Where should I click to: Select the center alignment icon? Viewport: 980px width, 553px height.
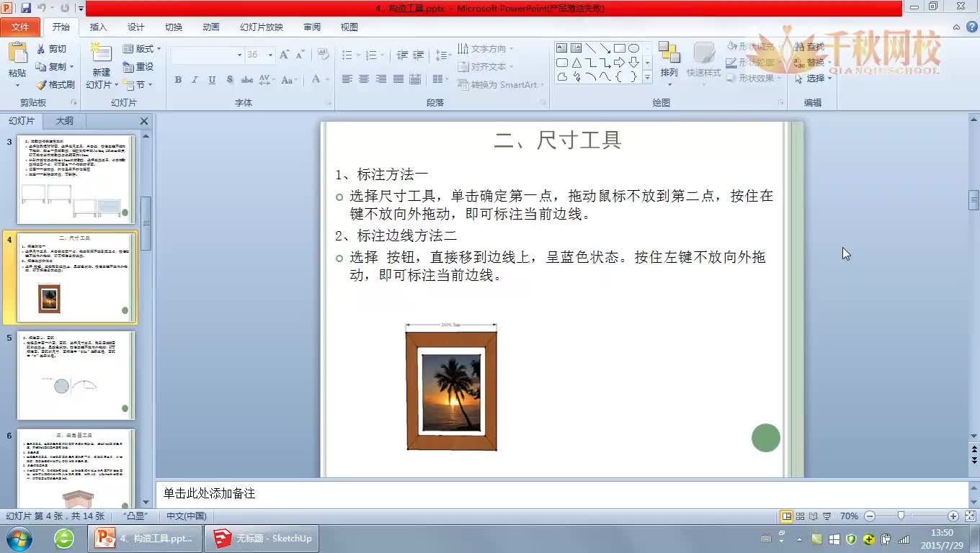pyautogui.click(x=362, y=80)
